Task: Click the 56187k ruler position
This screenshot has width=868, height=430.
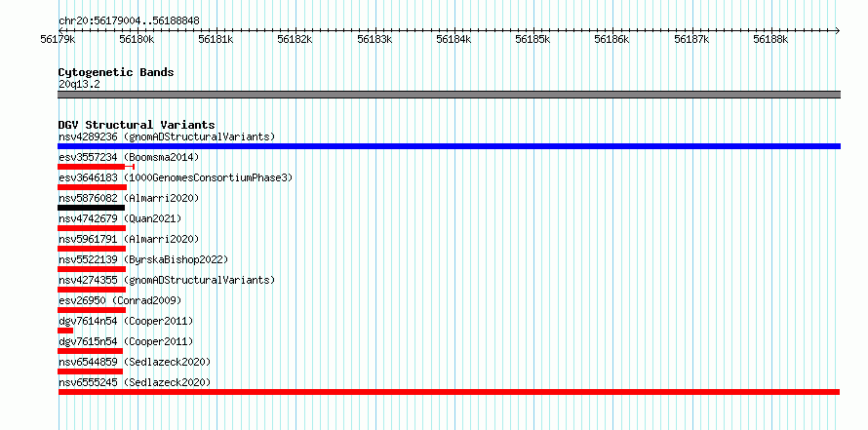Action: (692, 39)
